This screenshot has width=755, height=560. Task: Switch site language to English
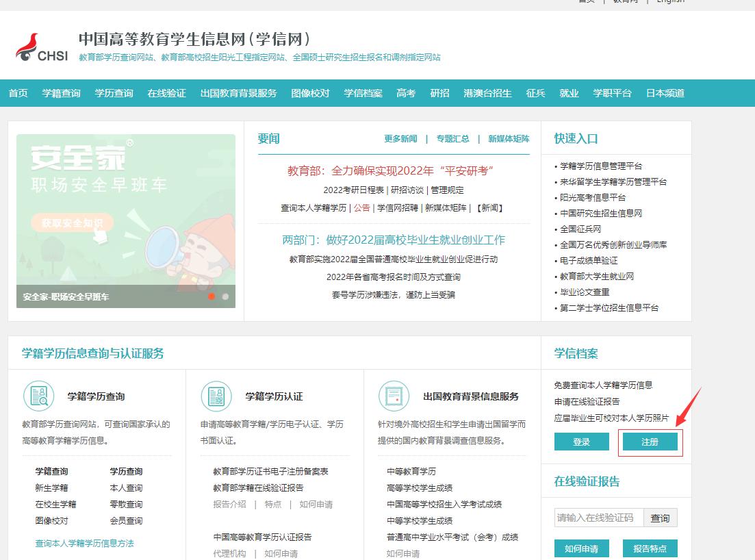pos(671,2)
